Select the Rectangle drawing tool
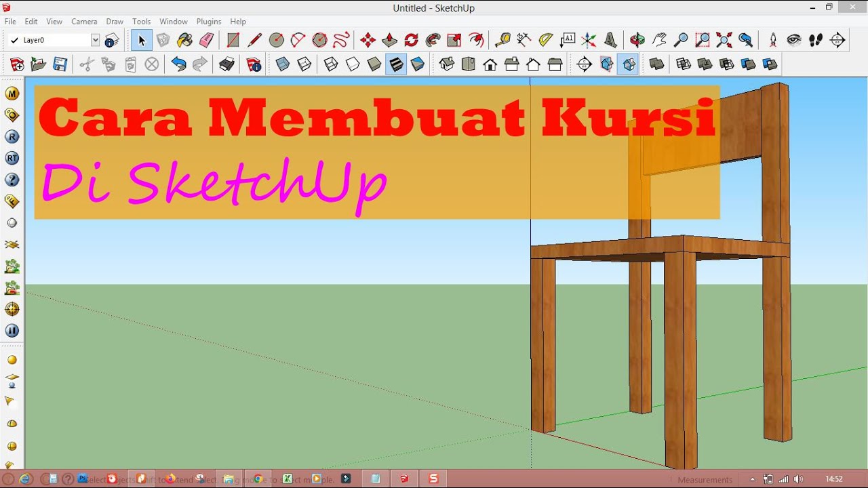The width and height of the screenshot is (868, 488). coord(233,40)
